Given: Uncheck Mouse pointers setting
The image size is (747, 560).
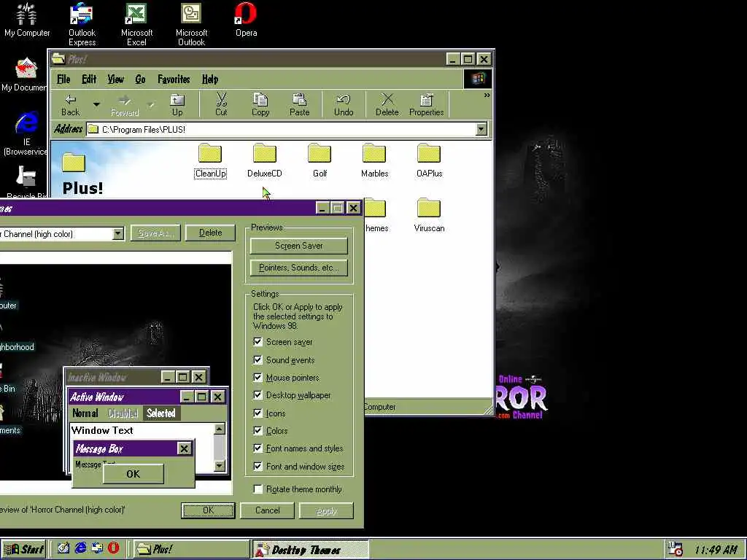Looking at the screenshot, I should click(x=258, y=378).
